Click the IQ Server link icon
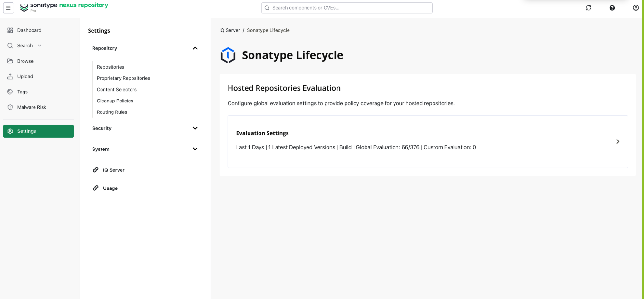 (x=96, y=170)
